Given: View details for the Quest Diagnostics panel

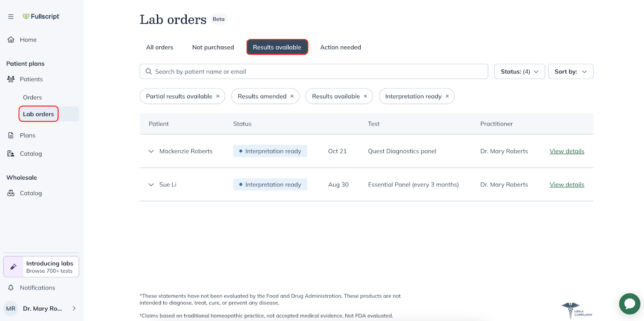Looking at the screenshot, I should coord(566,151).
